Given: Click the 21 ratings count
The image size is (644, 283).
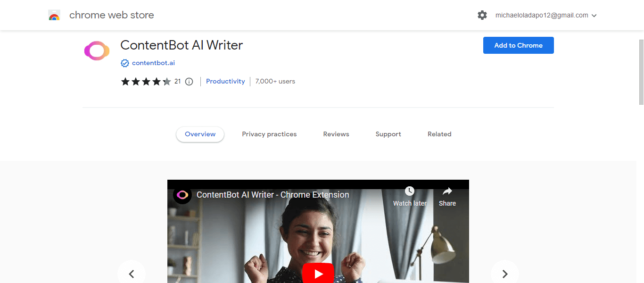Looking at the screenshot, I should (178, 82).
